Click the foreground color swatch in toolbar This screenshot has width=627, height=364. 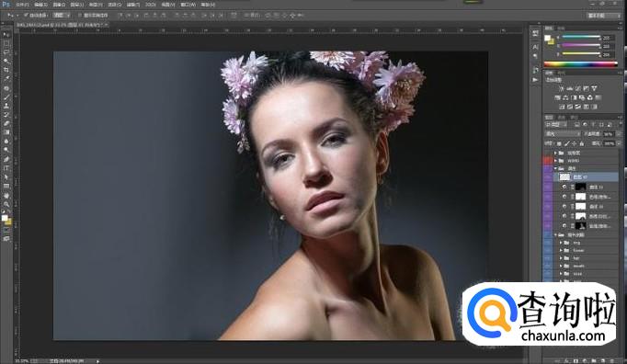coord(5,218)
